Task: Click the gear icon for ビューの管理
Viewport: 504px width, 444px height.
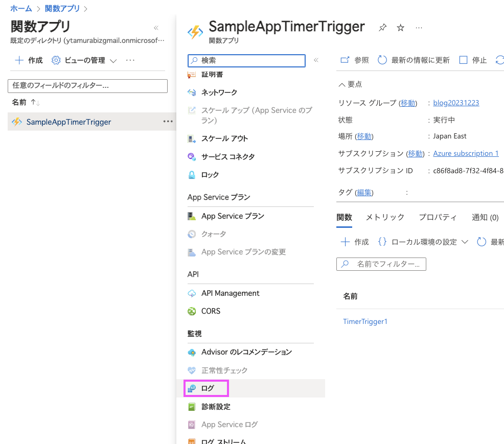Action: [x=56, y=60]
